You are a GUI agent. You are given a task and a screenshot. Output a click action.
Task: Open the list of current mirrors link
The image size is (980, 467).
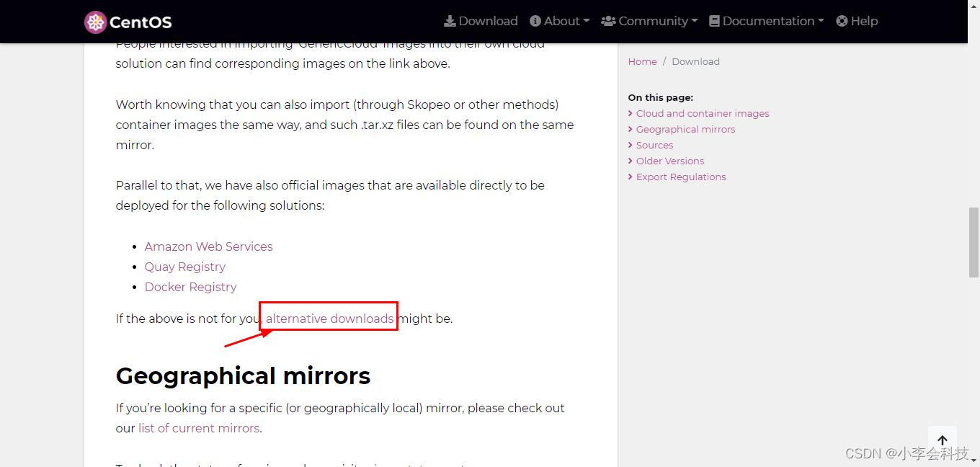199,428
